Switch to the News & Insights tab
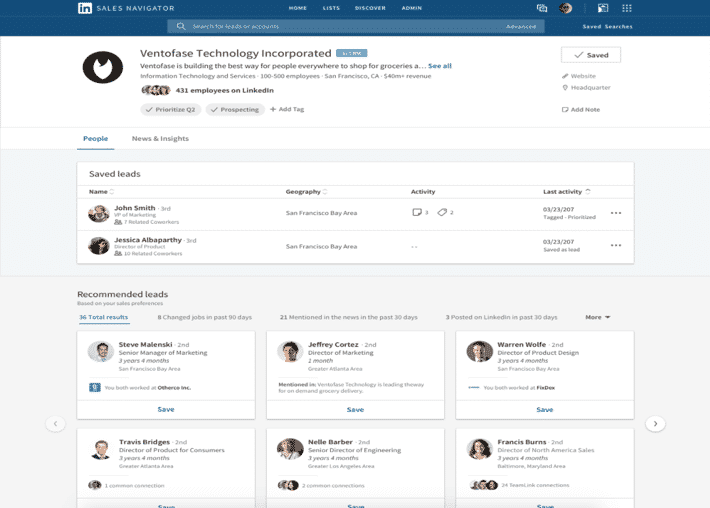This screenshot has width=710, height=508. pos(160,139)
